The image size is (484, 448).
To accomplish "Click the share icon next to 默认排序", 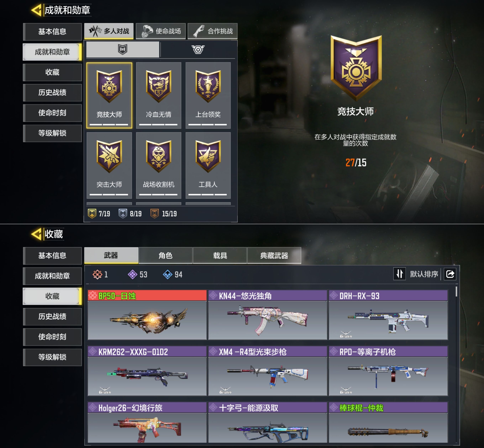I will point(450,274).
